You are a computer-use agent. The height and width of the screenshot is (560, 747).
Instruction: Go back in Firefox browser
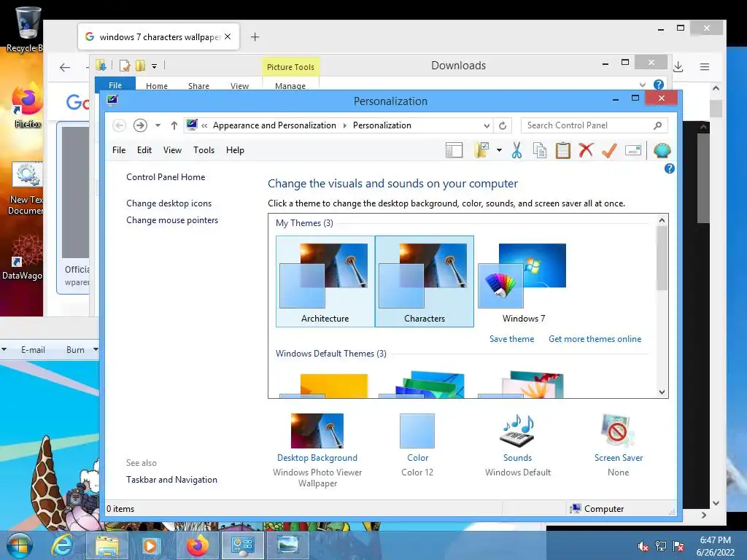click(x=65, y=67)
